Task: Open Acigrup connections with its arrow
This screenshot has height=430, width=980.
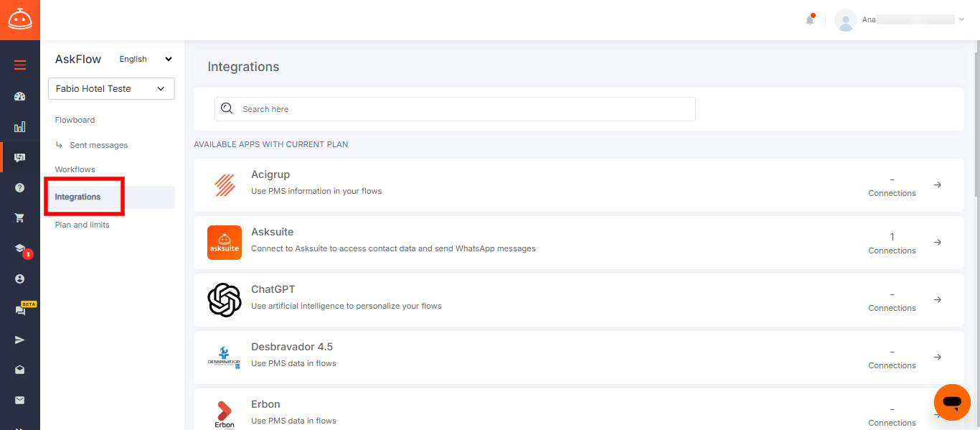Action: click(x=938, y=185)
